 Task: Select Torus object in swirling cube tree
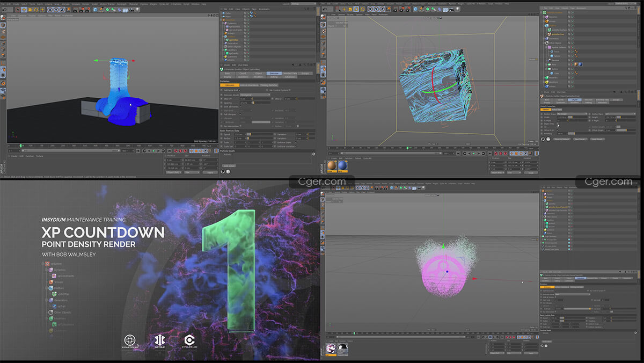tap(557, 52)
